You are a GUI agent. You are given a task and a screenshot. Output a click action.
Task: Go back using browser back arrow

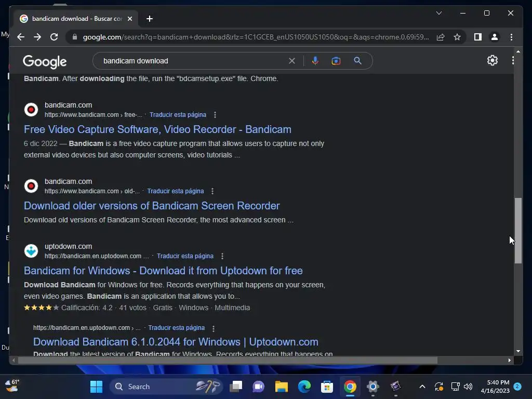click(x=21, y=37)
